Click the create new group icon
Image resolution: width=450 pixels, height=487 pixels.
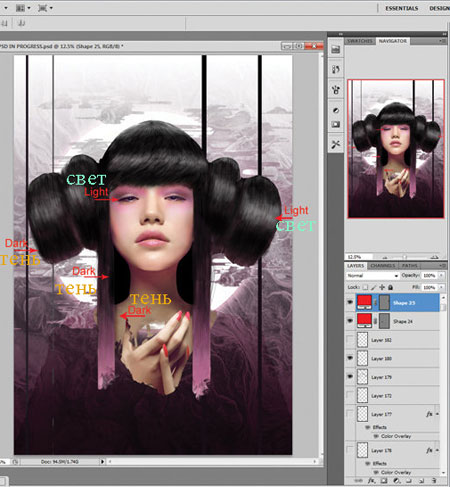coord(409,481)
